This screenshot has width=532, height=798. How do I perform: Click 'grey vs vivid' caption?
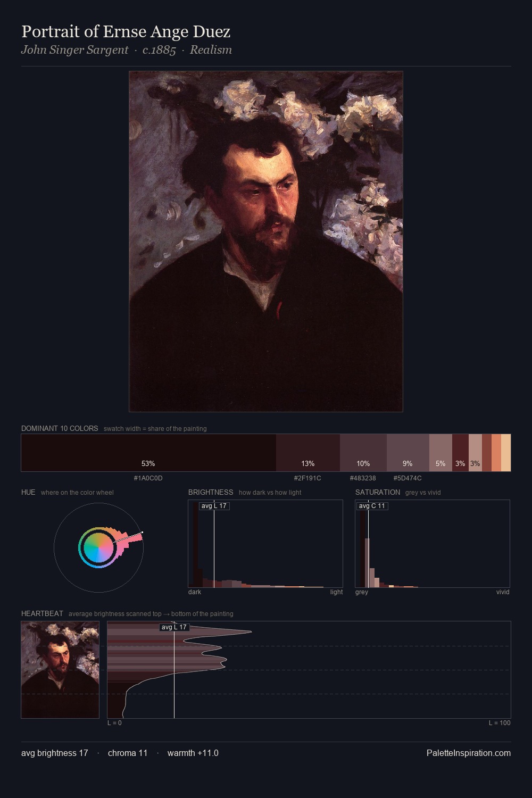click(x=423, y=493)
